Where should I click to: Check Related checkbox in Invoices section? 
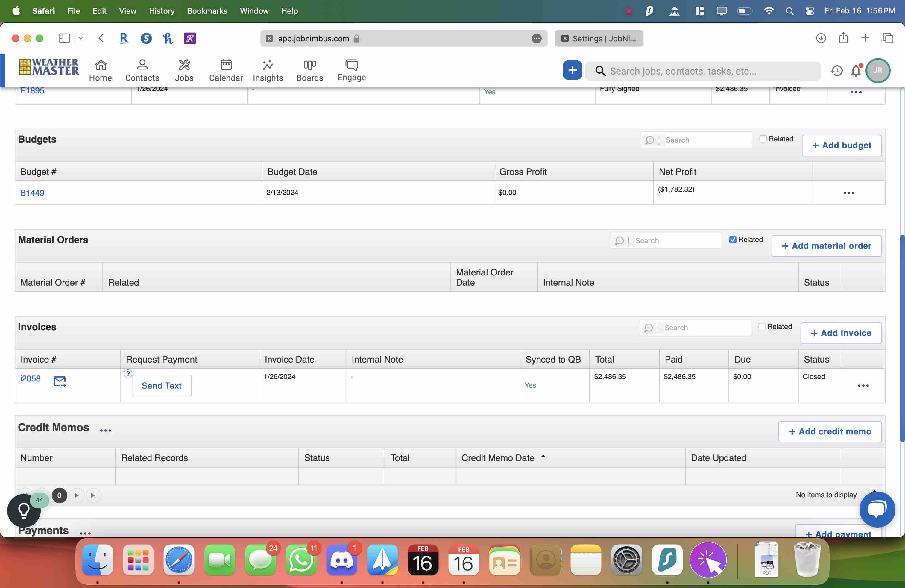click(762, 327)
